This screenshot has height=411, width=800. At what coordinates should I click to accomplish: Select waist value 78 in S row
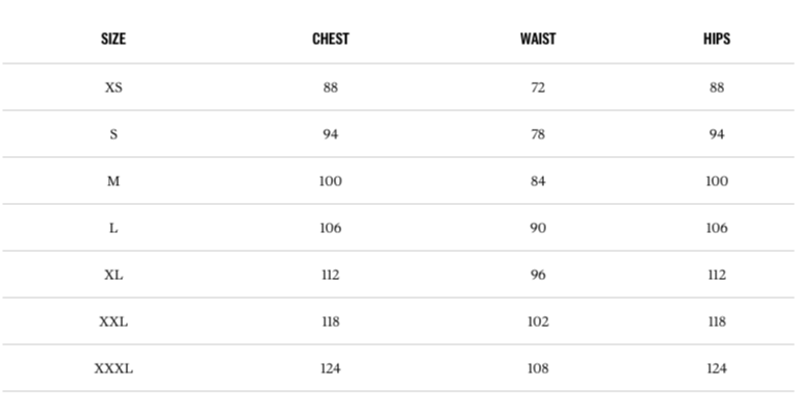pyautogui.click(x=538, y=135)
